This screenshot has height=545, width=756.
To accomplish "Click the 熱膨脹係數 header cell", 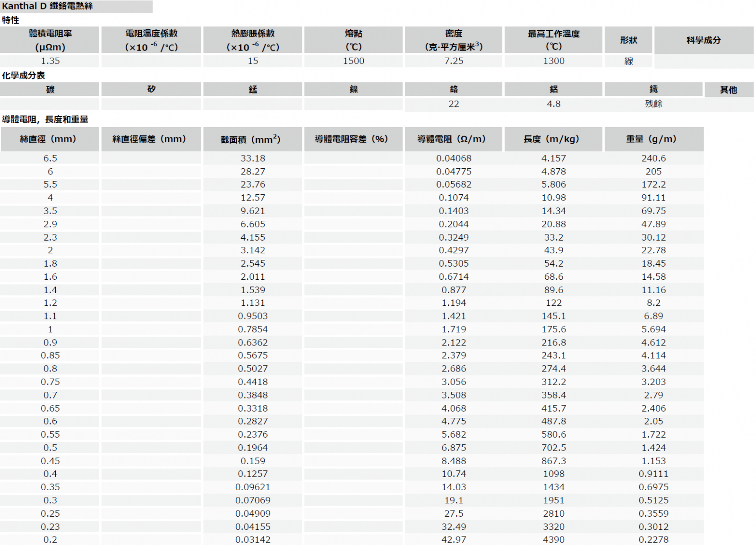I will (x=253, y=40).
